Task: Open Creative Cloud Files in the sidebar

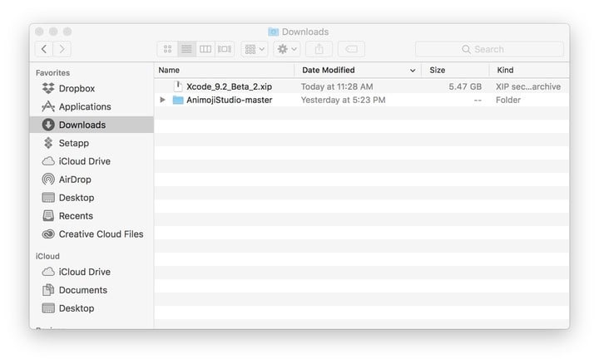Action: pos(92,234)
